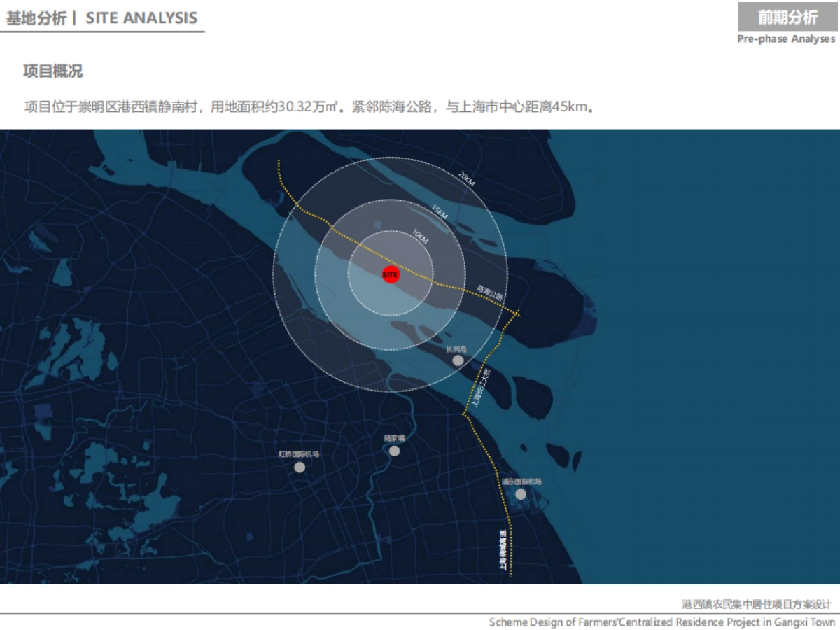840x630 pixels.
Task: Click the 20KM radius label
Action: coord(467,180)
